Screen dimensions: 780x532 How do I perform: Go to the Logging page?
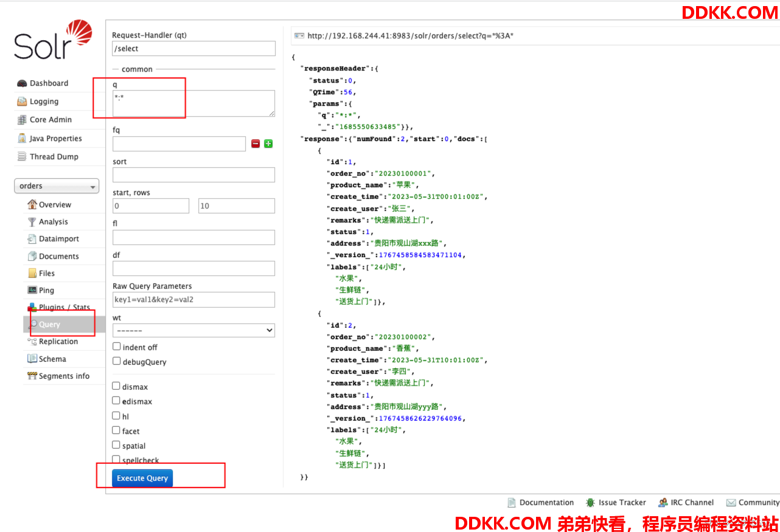click(44, 102)
